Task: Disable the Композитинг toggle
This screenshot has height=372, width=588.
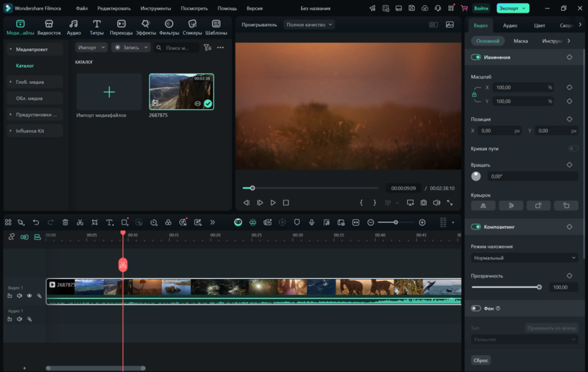Action: coord(476,227)
